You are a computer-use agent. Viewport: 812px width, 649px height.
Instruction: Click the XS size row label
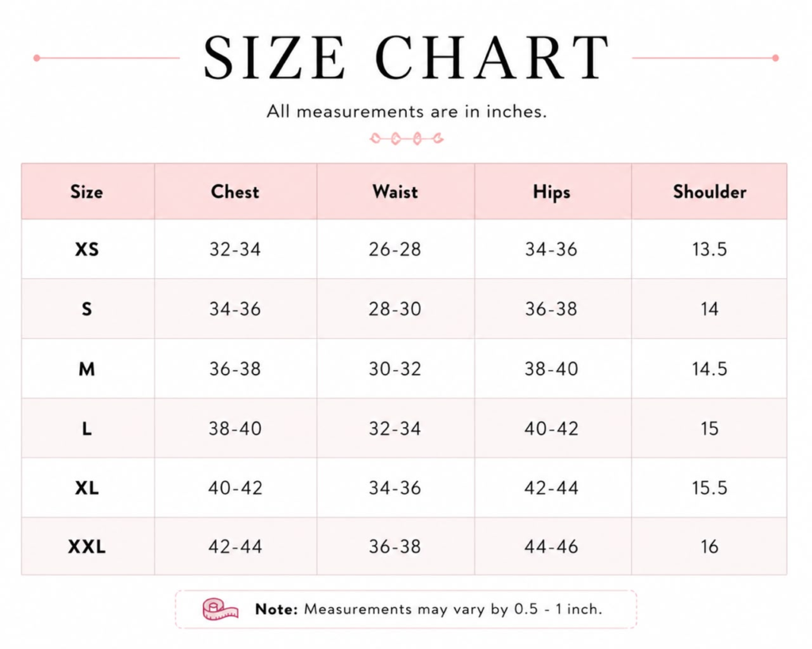coord(87,250)
